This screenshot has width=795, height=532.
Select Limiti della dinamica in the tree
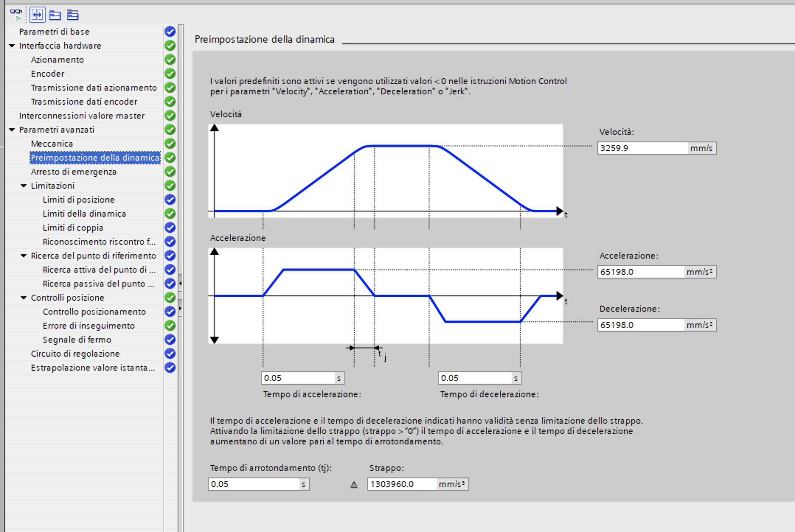point(84,214)
